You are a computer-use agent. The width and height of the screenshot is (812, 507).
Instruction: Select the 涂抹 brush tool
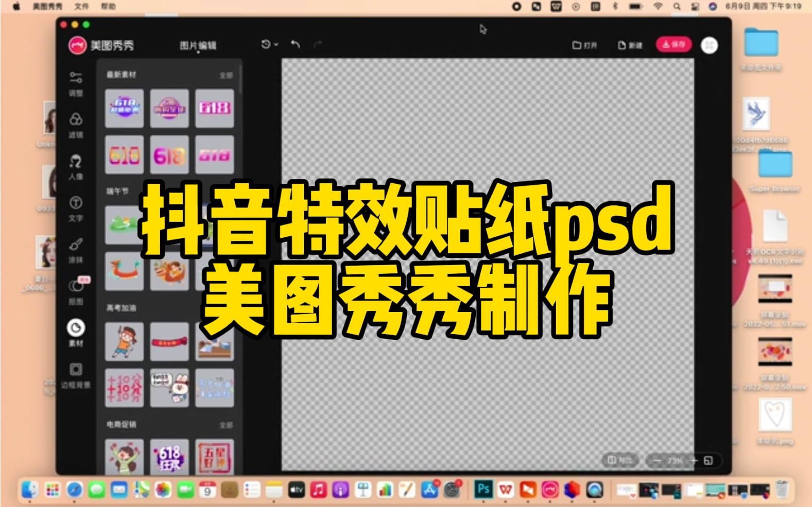[76, 250]
